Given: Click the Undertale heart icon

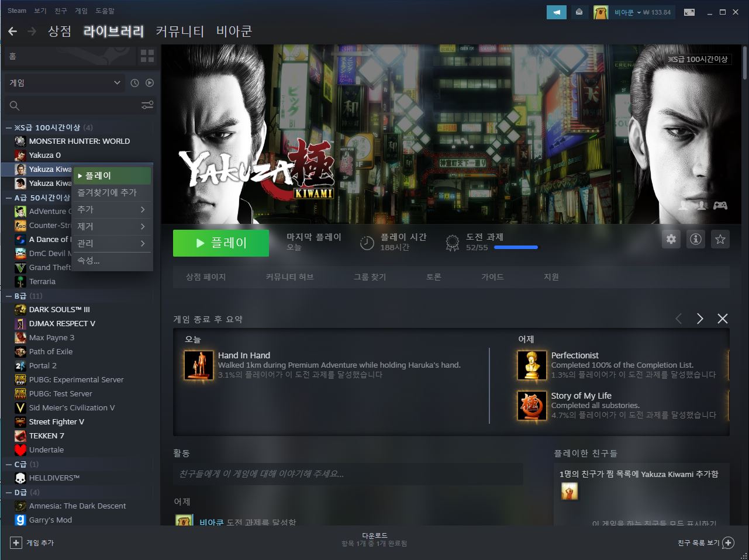Looking at the screenshot, I should click(x=20, y=450).
